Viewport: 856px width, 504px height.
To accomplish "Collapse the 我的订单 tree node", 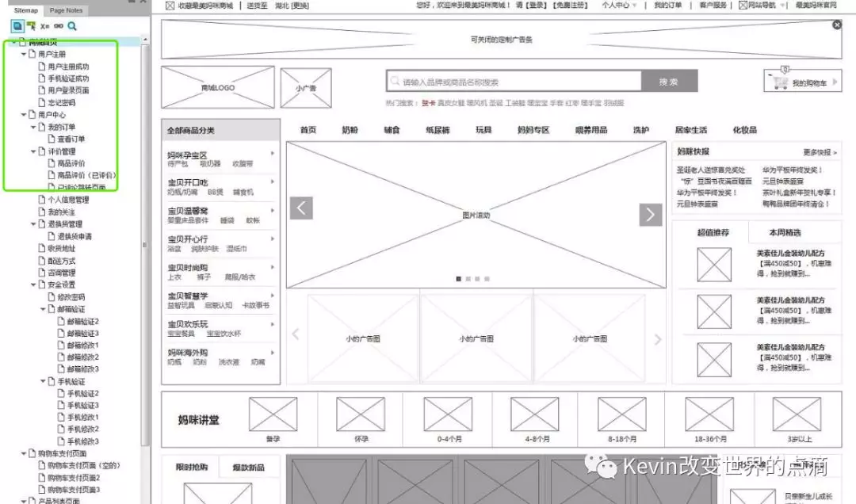I will coord(33,127).
